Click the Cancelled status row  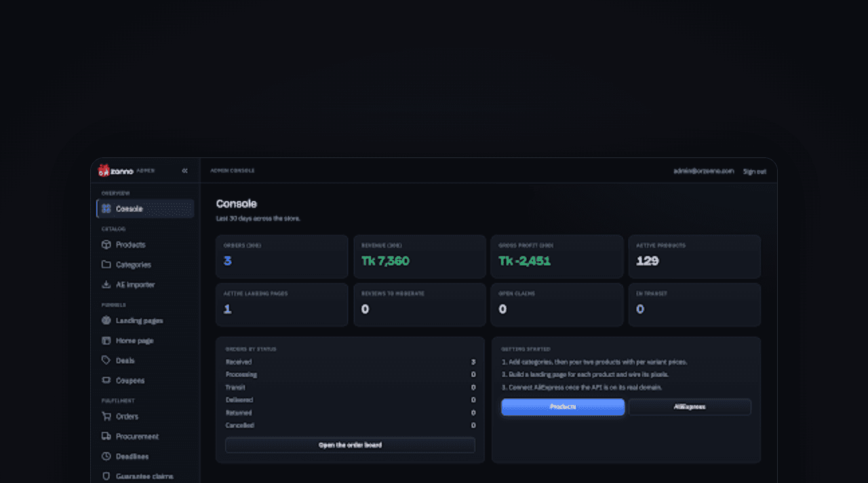[350, 425]
